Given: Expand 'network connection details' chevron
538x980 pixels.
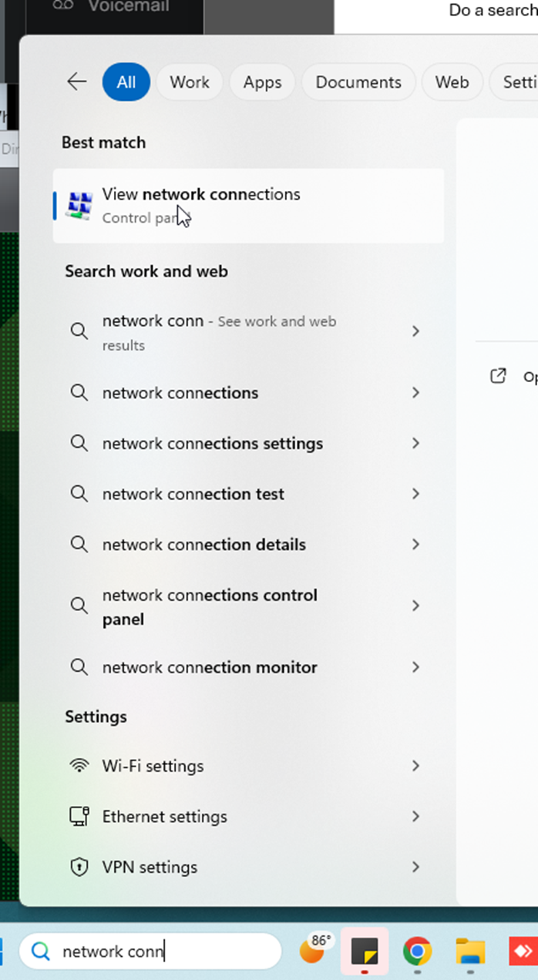Looking at the screenshot, I should click(x=416, y=545).
